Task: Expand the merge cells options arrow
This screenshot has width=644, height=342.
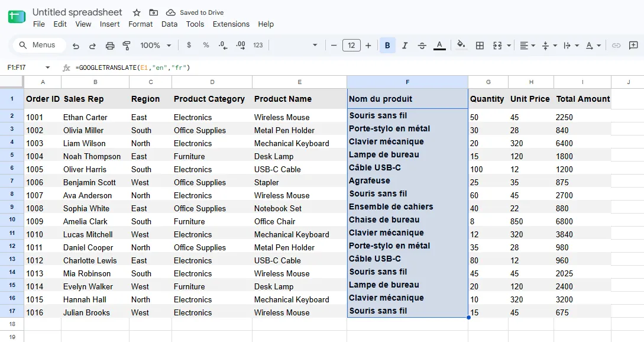Action: pyautogui.click(x=509, y=45)
